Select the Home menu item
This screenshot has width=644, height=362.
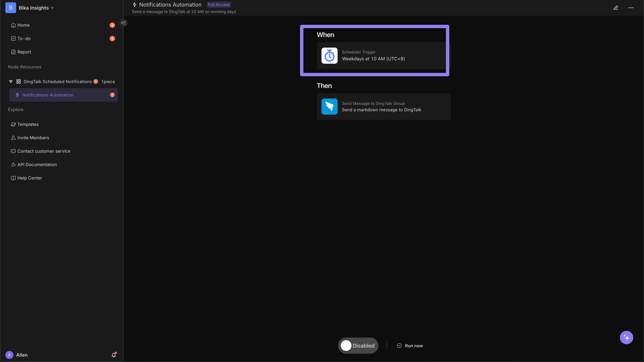(23, 25)
